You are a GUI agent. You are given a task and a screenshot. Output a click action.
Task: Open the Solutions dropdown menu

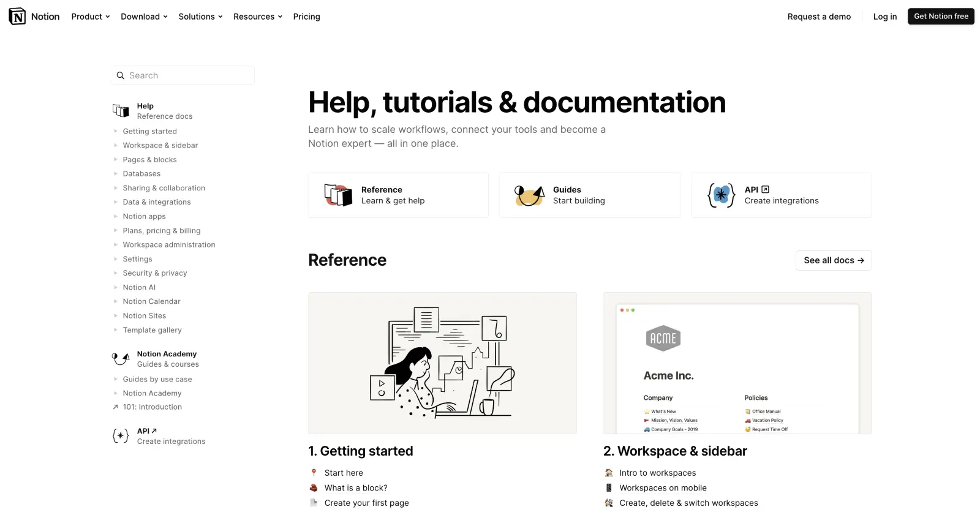coord(200,17)
